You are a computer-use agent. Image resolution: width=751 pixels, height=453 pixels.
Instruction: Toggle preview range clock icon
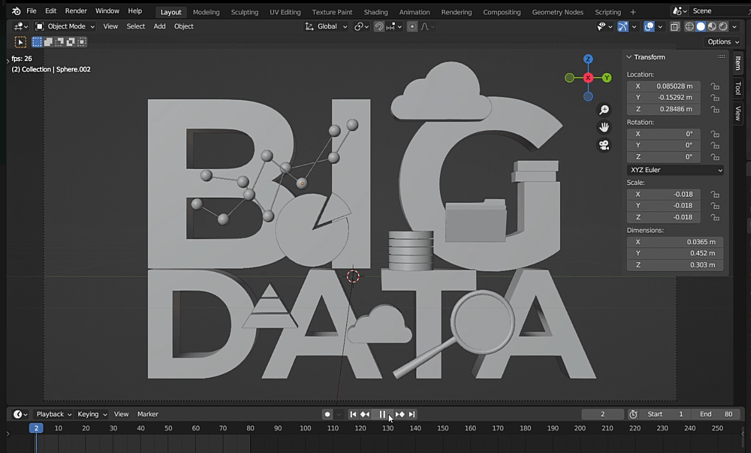[633, 414]
